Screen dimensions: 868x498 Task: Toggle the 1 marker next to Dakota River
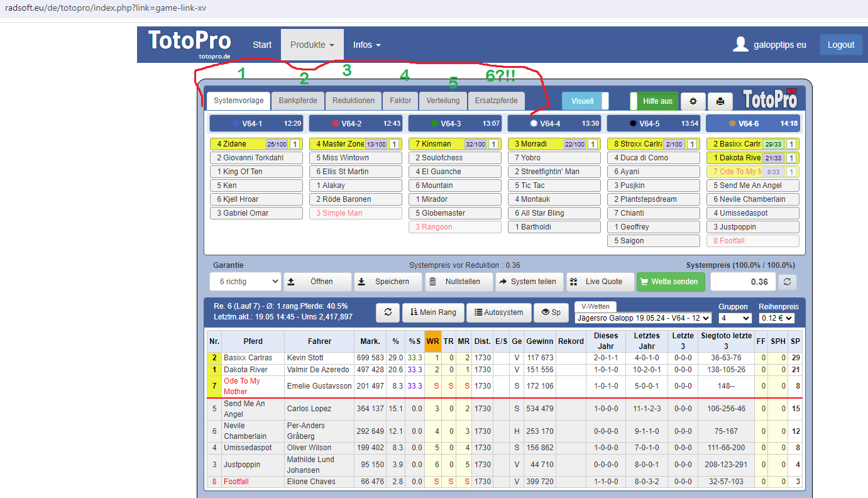coord(792,158)
